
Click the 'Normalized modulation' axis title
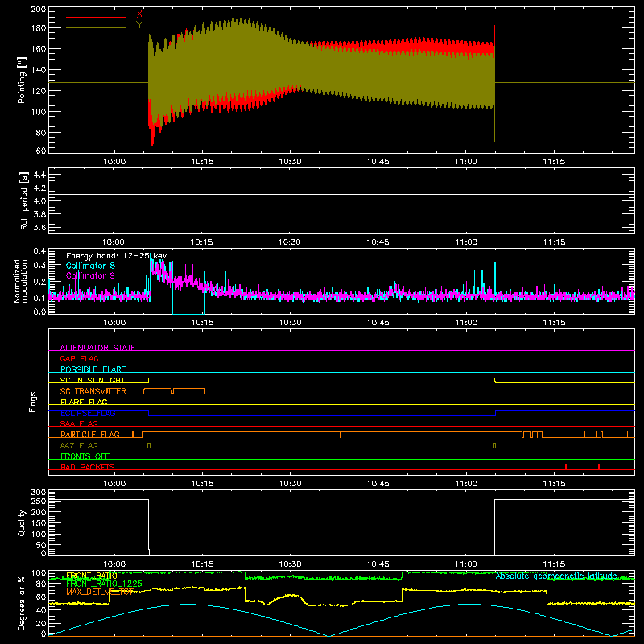(x=20, y=281)
